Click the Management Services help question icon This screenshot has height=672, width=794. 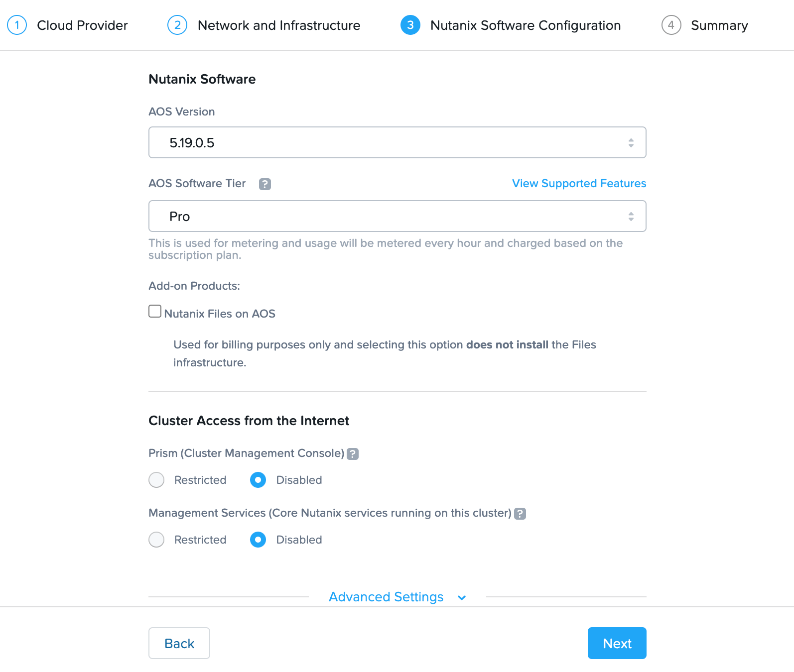[520, 514]
